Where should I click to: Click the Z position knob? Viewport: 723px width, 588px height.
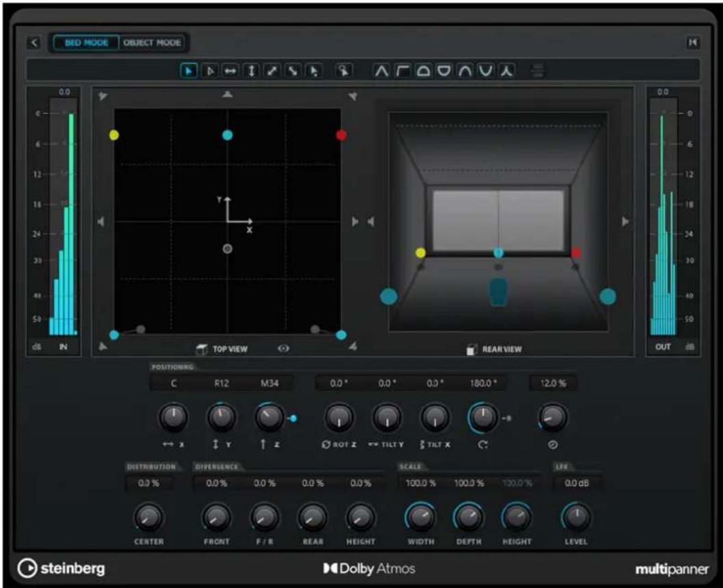click(270, 417)
